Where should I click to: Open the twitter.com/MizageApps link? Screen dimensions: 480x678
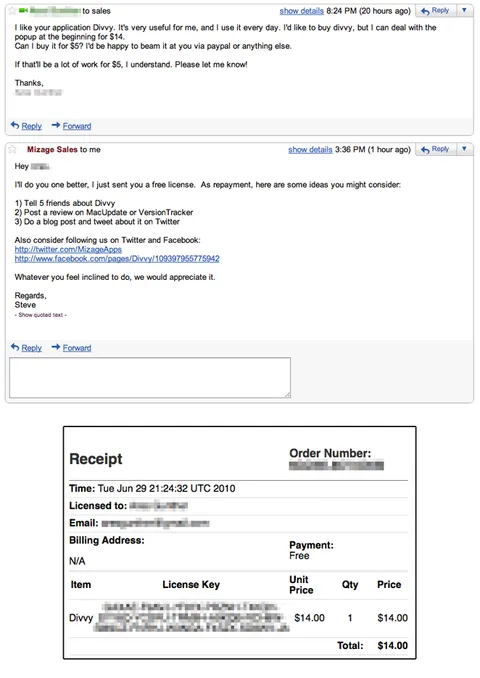(x=68, y=249)
